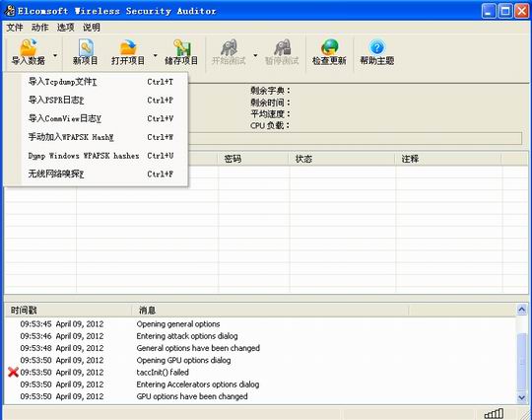
Task: Select log row 'Entering Accelerators options dialog'
Action: pos(260,385)
